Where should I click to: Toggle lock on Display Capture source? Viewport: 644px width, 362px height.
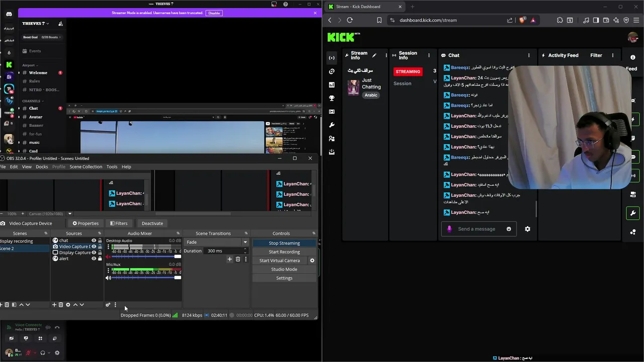tap(100, 252)
